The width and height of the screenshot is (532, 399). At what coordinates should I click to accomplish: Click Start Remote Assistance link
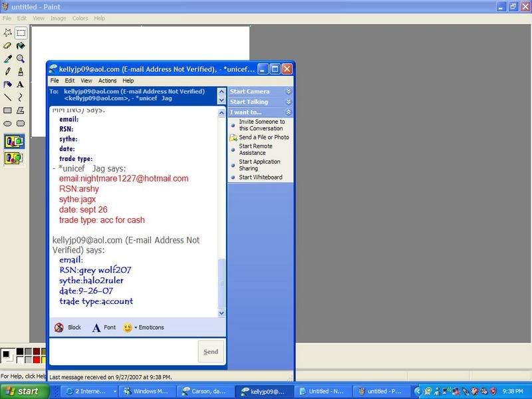[255, 149]
